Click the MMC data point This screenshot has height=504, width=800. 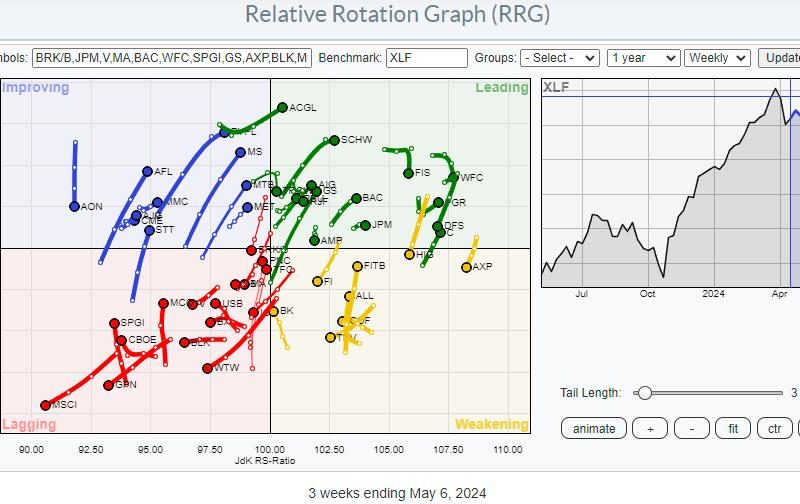click(158, 203)
